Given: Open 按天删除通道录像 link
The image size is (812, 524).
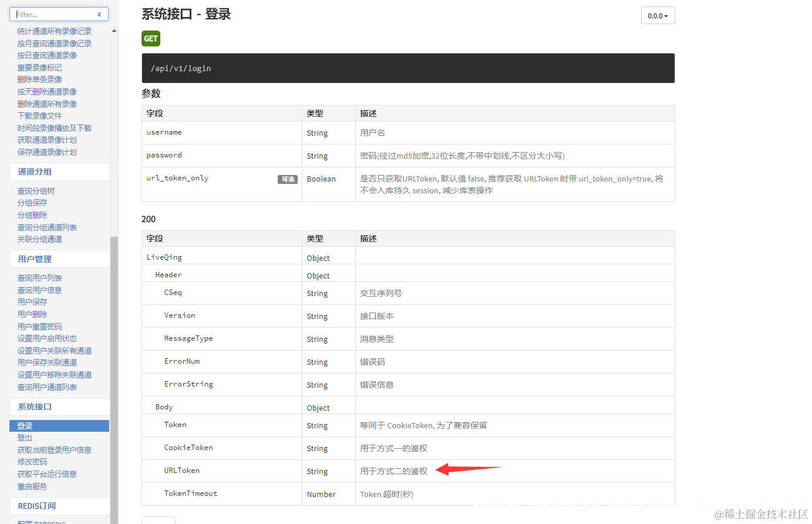Looking at the screenshot, I should coord(47,92).
